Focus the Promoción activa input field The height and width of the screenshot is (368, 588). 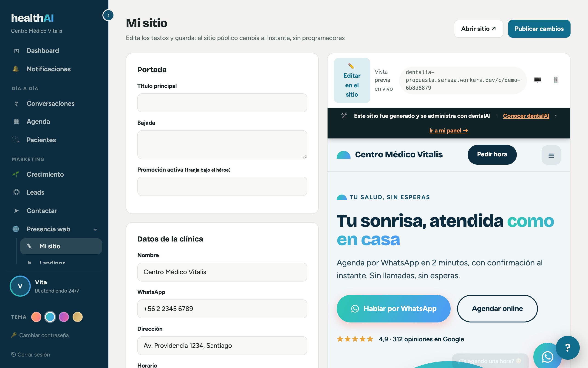(222, 186)
